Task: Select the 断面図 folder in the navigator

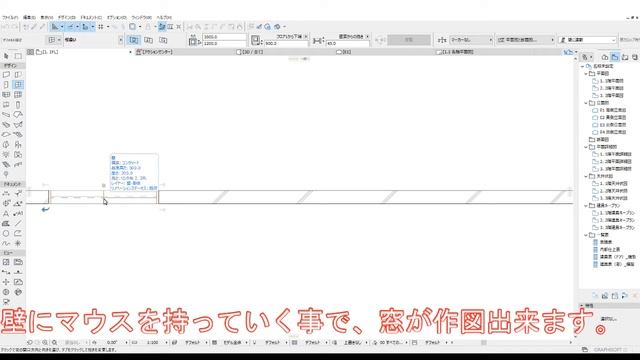Action: pos(603,140)
